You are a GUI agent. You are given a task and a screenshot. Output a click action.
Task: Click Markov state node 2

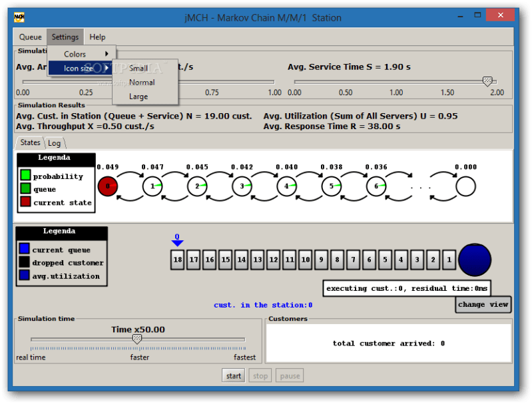[x=197, y=186]
